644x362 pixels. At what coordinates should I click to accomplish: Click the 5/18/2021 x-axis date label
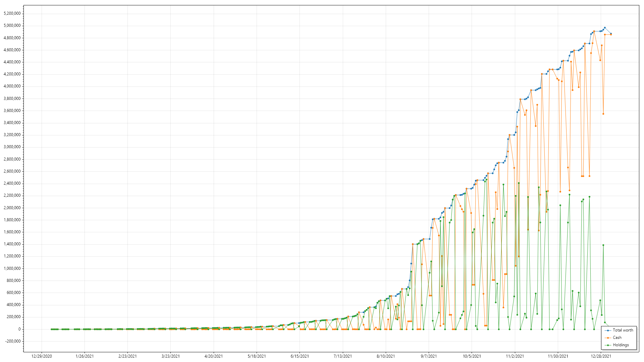click(x=257, y=356)
